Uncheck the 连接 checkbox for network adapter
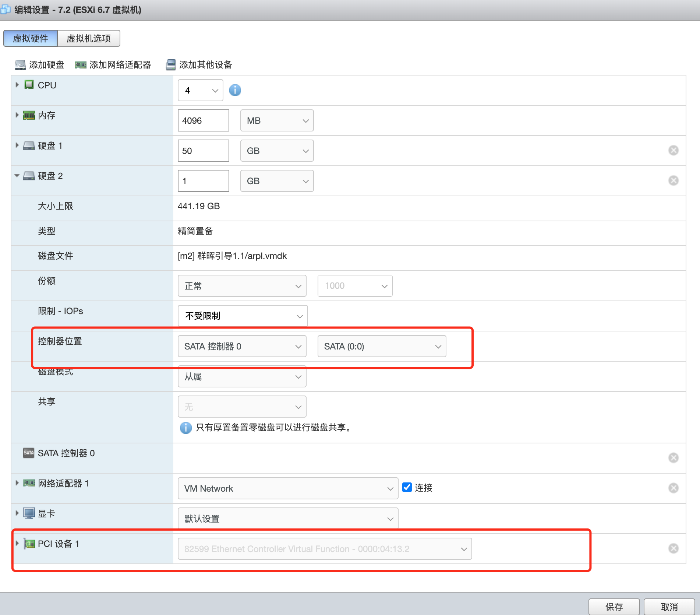This screenshot has height=615, width=700. point(407,487)
